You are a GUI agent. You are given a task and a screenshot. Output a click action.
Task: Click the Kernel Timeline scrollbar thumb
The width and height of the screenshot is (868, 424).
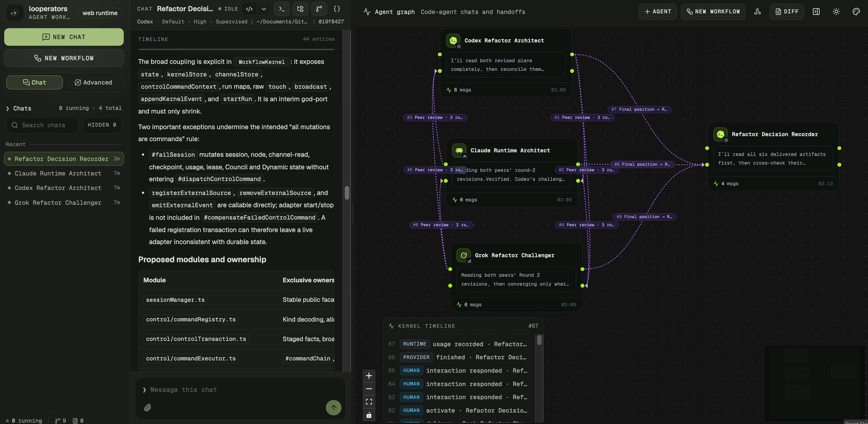click(539, 340)
